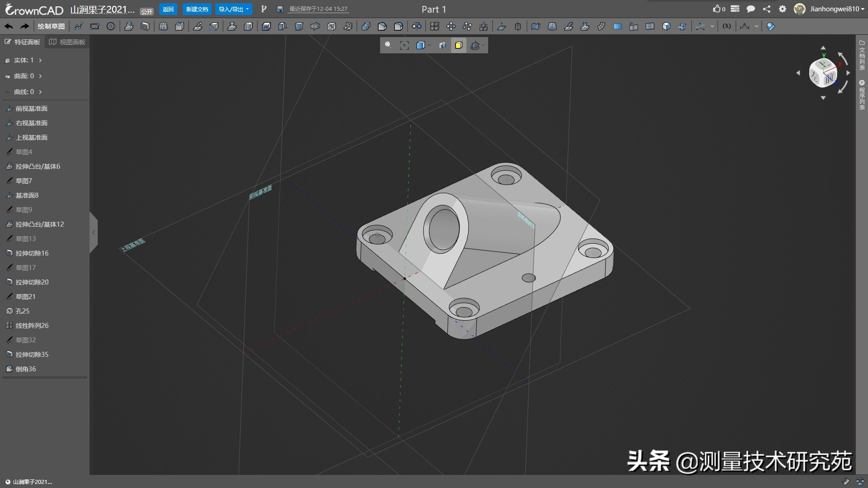Open the 导入/导出 dropdown
Image resolution: width=868 pixels, height=488 pixels.
(x=233, y=9)
